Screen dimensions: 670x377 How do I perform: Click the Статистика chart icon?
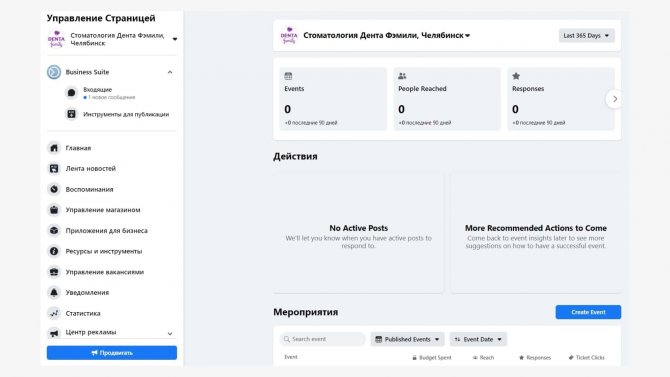tap(54, 313)
